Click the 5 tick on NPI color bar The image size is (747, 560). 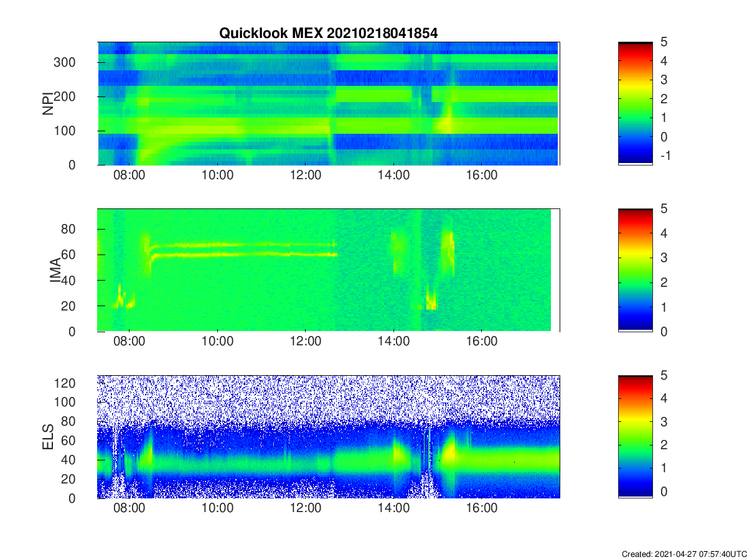[664, 42]
